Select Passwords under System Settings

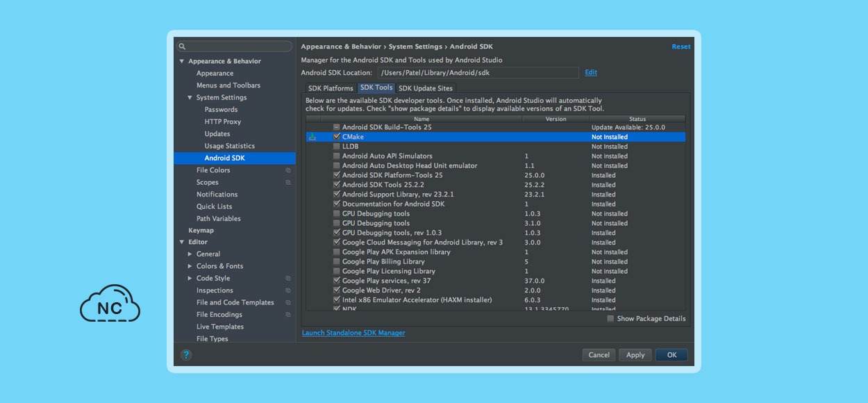[221, 110]
